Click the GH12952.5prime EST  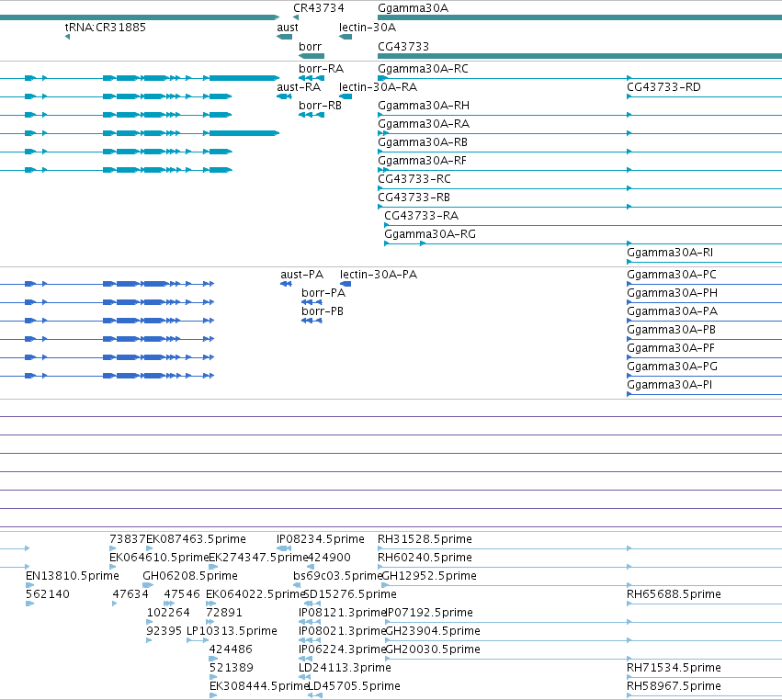pos(582,585)
